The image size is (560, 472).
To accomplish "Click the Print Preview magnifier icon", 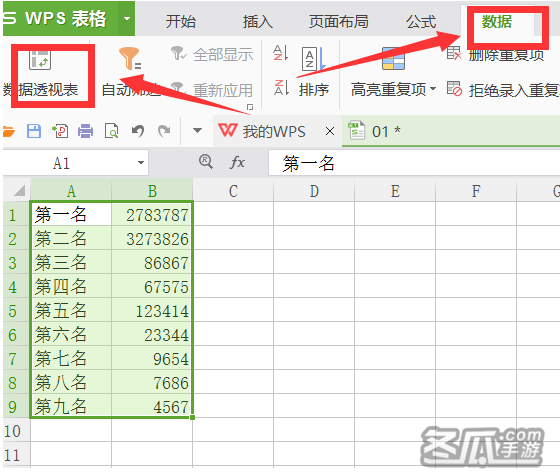I will click(x=111, y=131).
